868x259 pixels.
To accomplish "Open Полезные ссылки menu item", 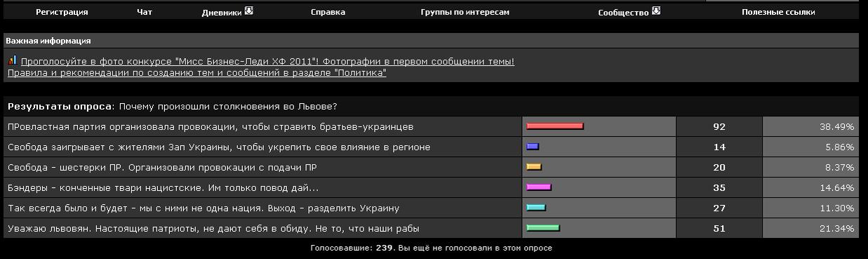I will 778,12.
